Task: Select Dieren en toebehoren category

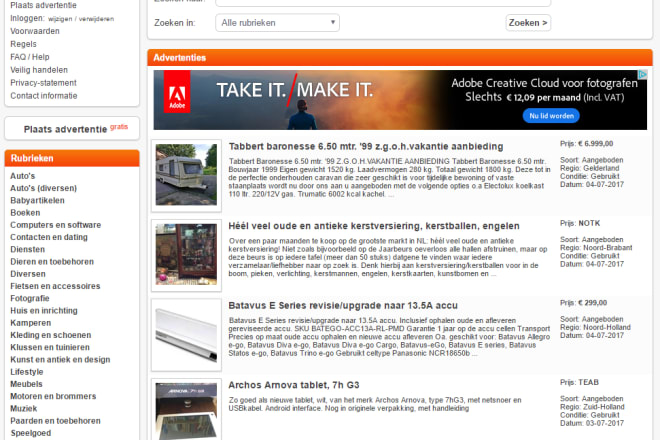Action: [x=52, y=261]
